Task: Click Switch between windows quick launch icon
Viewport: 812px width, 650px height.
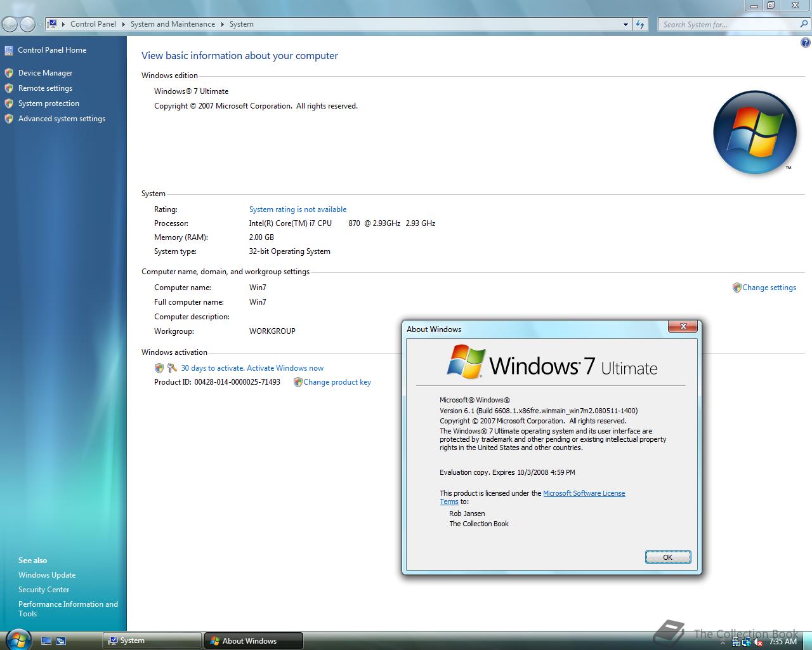Action: (61, 641)
